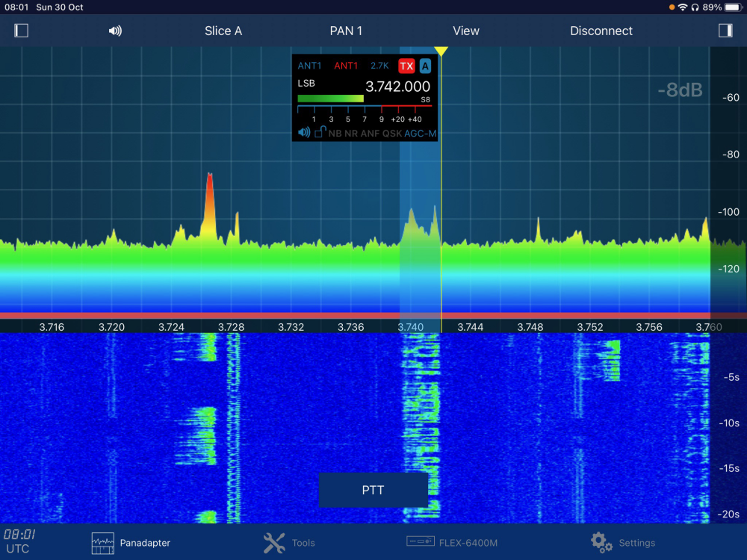Open the right sidebar panel icon
The width and height of the screenshot is (747, 560).
(725, 31)
